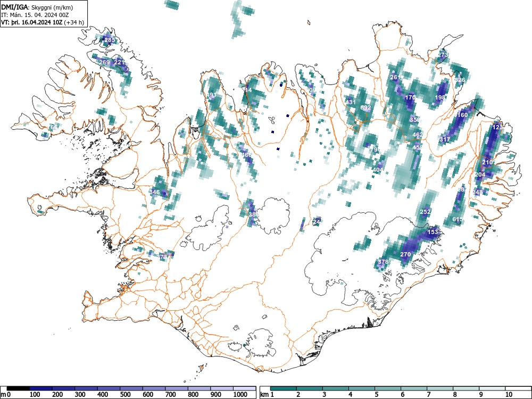Click the 270 visibility value in the southeast
Screen dimensions: 532x399
click(405, 254)
